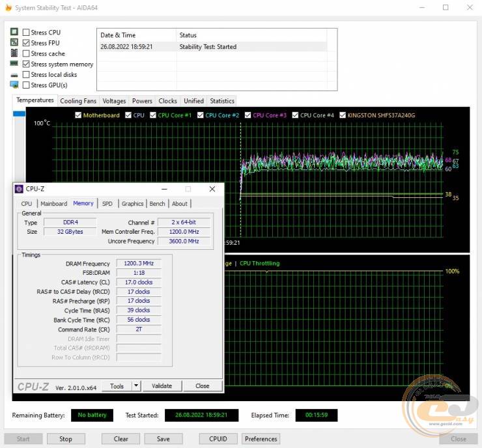Viewport: 482px width, 448px height.
Task: Toggle Motherboard temperature graph checkbox
Action: pyautogui.click(x=78, y=115)
